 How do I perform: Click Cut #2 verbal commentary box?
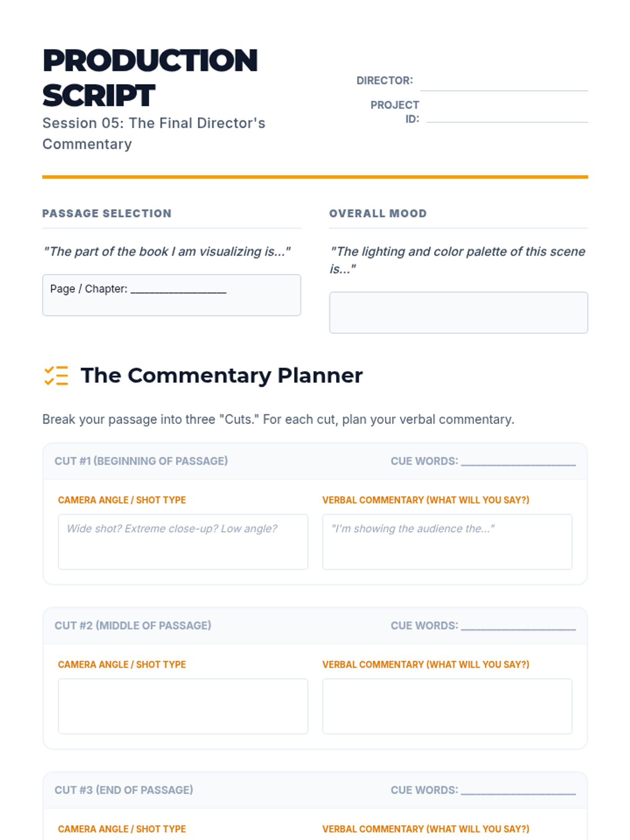pyautogui.click(x=447, y=706)
